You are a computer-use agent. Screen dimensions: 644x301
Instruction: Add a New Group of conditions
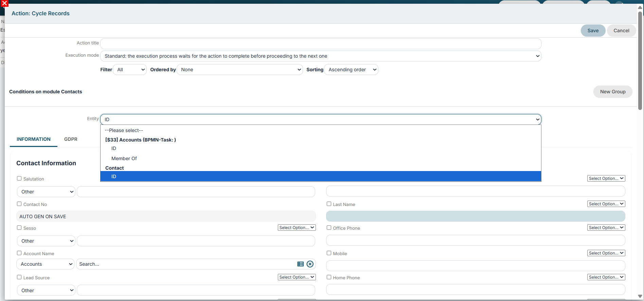[613, 92]
